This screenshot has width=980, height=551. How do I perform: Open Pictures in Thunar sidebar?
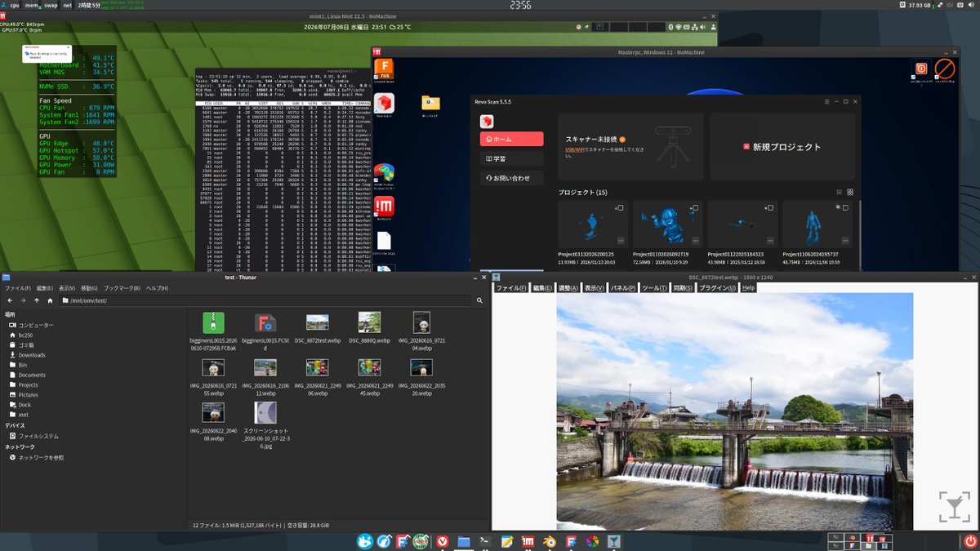coord(24,394)
